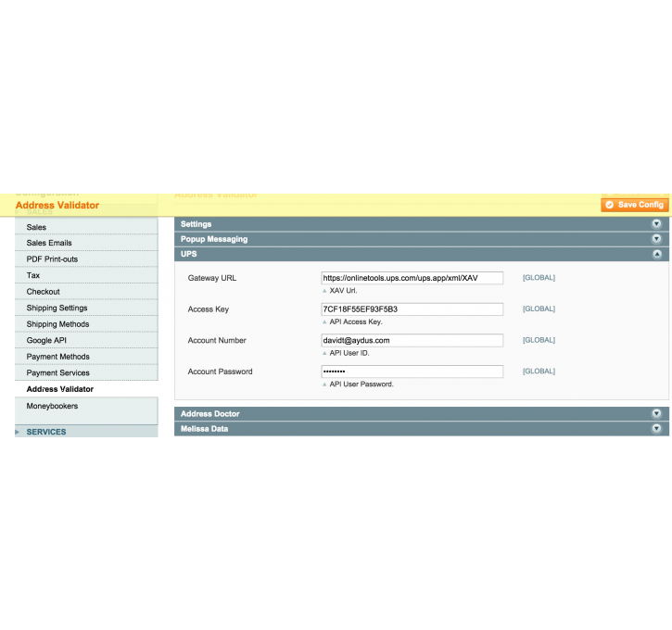Open the Moneybookers tab
Screen dimensions: 672x630
point(86,406)
